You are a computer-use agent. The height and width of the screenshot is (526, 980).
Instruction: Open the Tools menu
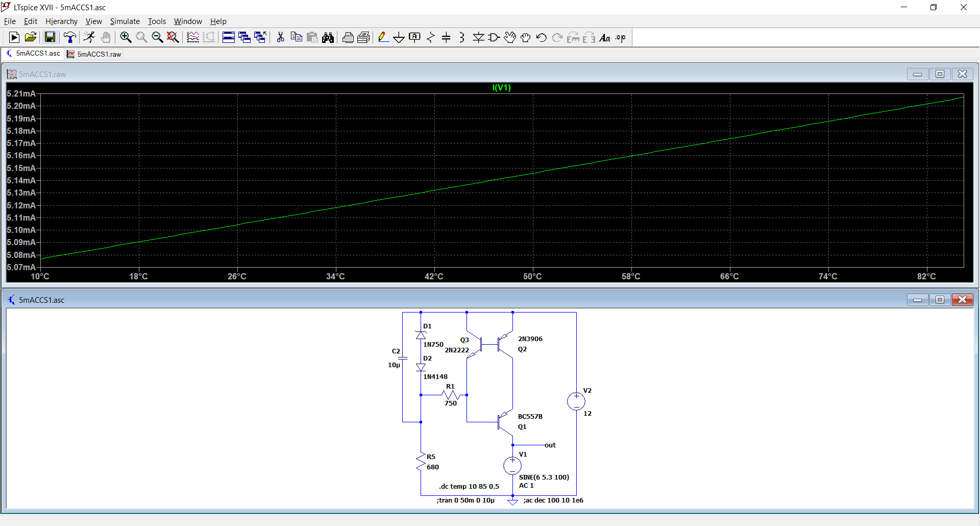pyautogui.click(x=157, y=21)
